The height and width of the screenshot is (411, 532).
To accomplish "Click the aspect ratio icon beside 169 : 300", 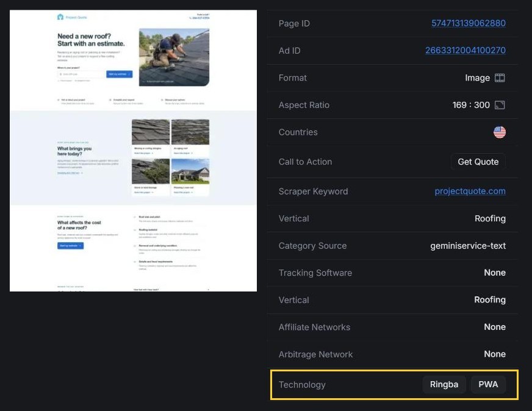I will pyautogui.click(x=500, y=105).
